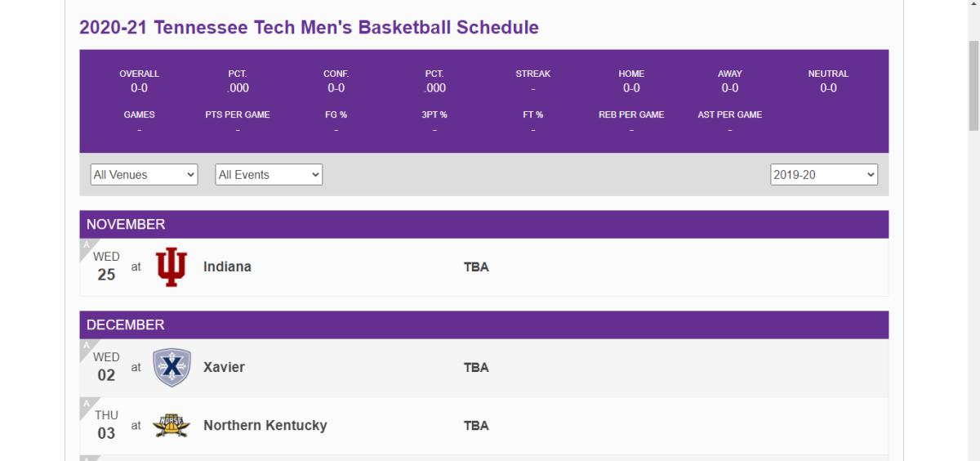Screen dimensions: 980x461
Task: Follow the Northern Kentucky opponent link
Action: 265,426
